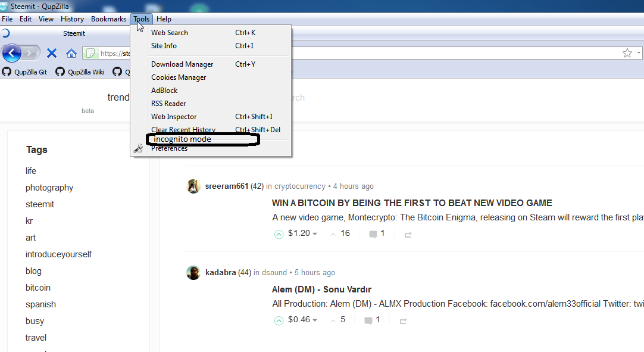Upvote kadabra's Alem (DM) post

tap(279, 321)
